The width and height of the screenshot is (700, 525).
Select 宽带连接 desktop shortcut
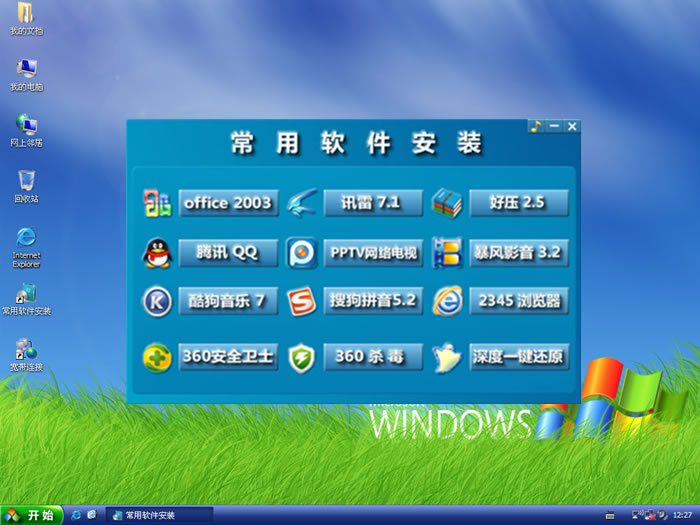tap(26, 355)
